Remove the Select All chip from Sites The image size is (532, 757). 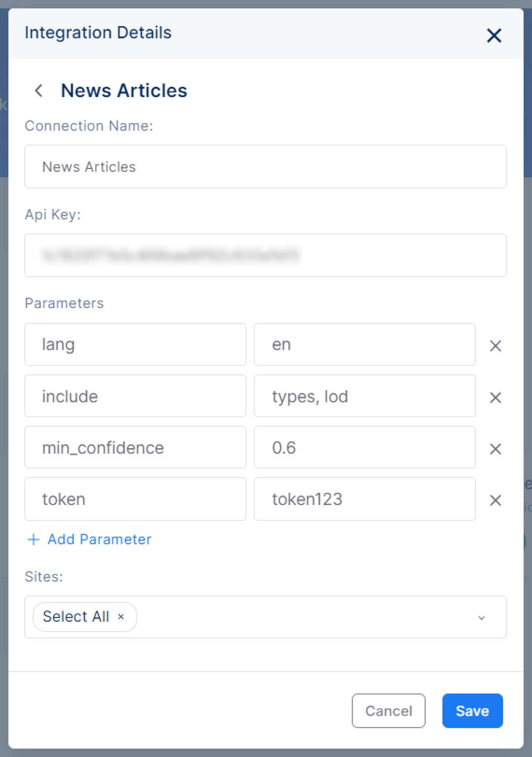(121, 617)
